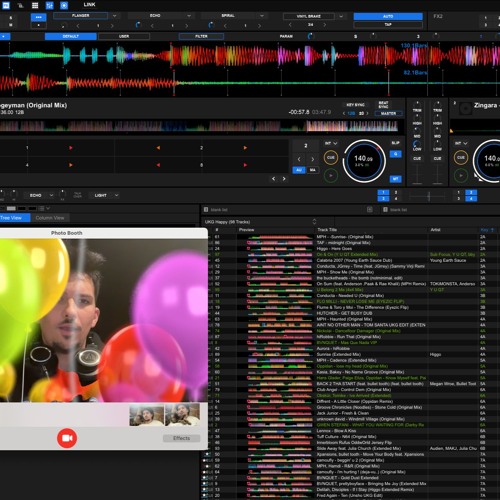Enable AUTO BPM mode
The width and height of the screenshot is (500, 500).
388,16
